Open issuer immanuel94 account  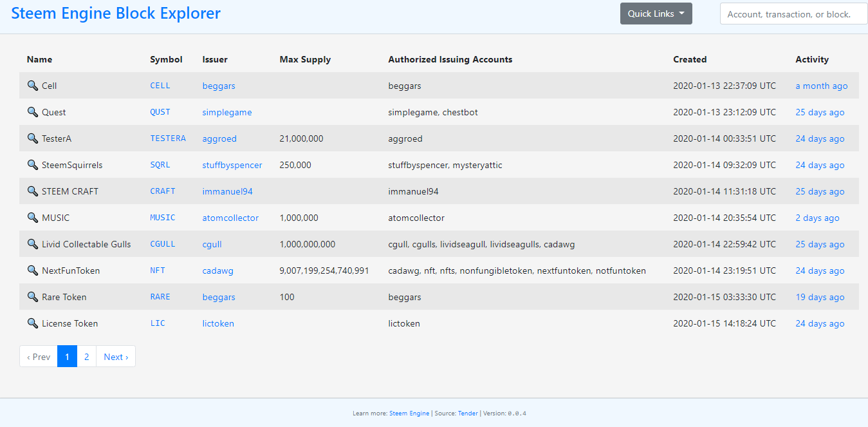point(228,191)
